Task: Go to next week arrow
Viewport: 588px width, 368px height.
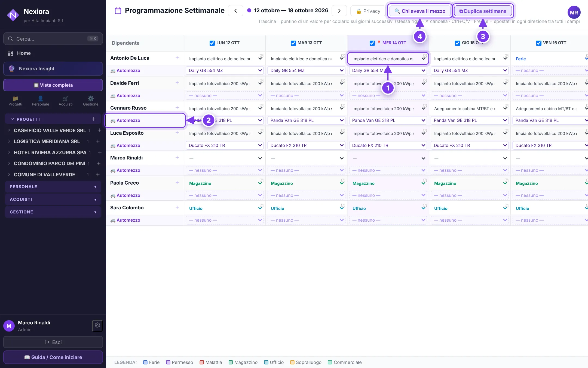Action: [339, 11]
